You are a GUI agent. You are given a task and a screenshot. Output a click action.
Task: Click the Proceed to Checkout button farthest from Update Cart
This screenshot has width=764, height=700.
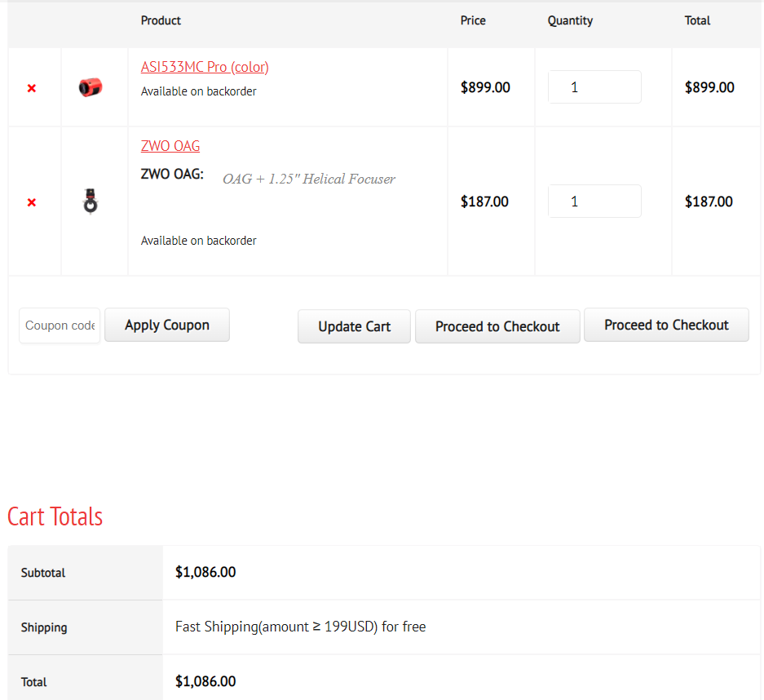click(x=666, y=325)
